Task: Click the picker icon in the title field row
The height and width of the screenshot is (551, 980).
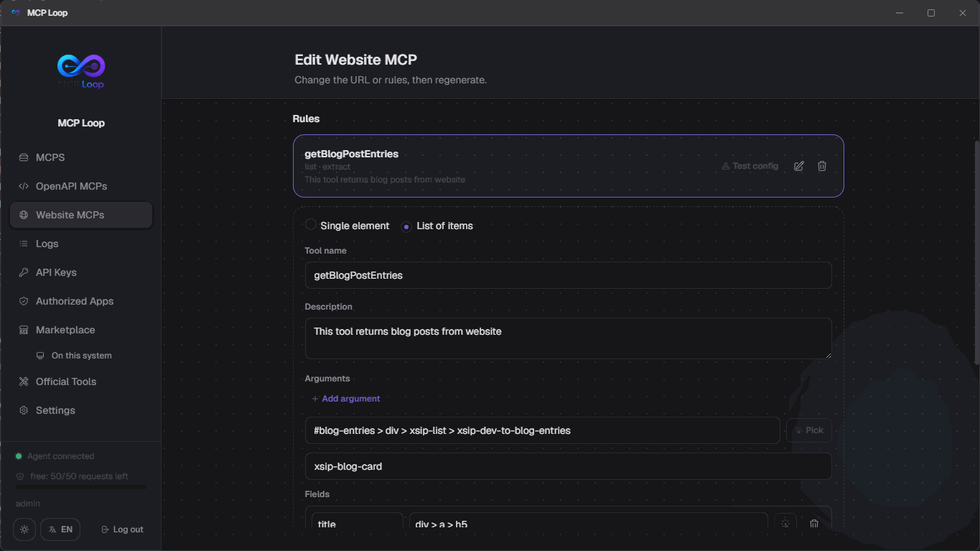Action: [785, 524]
